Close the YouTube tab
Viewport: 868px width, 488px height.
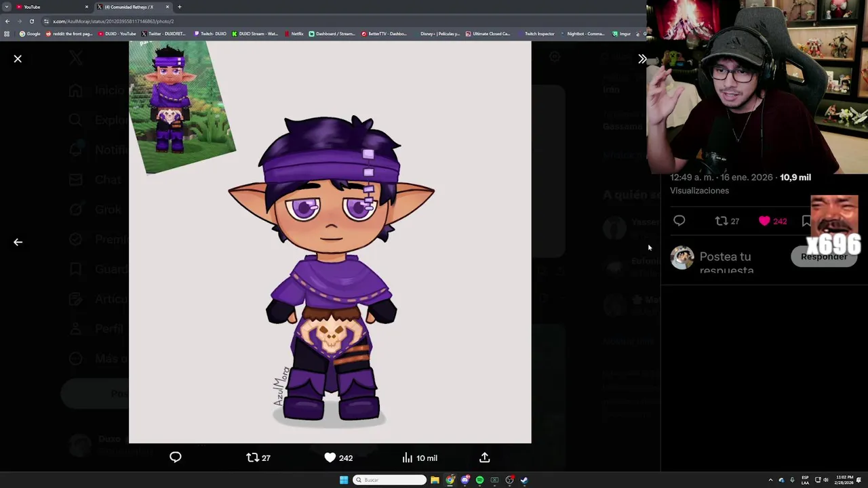pos(87,7)
